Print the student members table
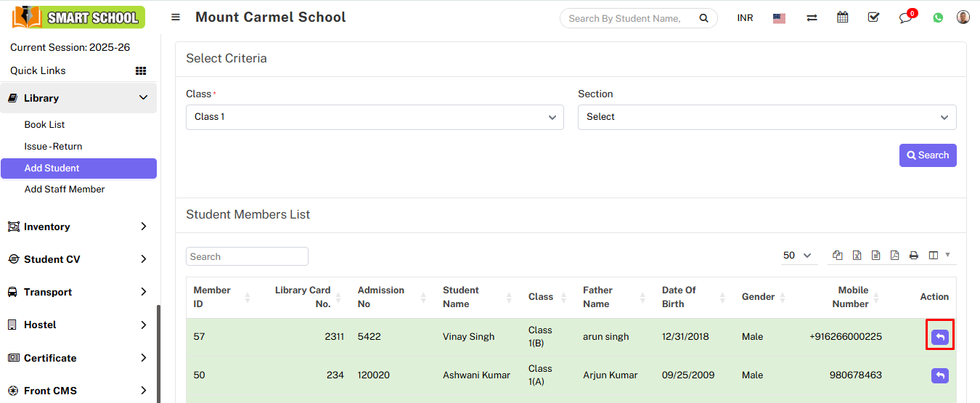Screen dimensions: 980x403 click(x=914, y=256)
